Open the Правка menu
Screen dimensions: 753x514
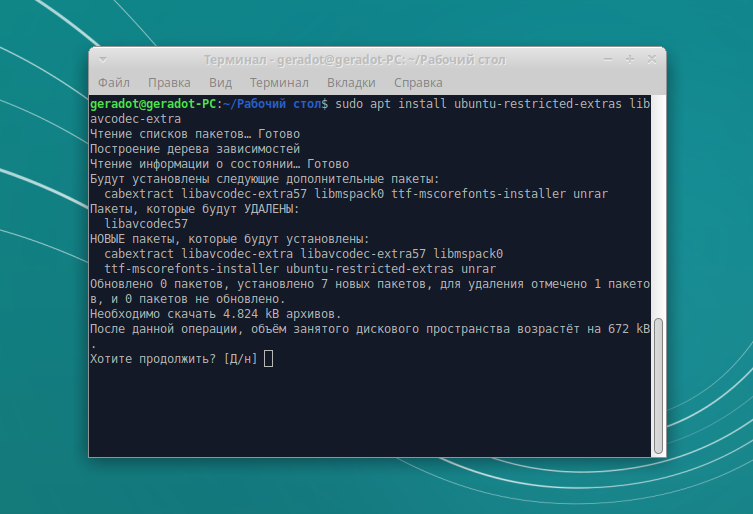click(x=169, y=83)
